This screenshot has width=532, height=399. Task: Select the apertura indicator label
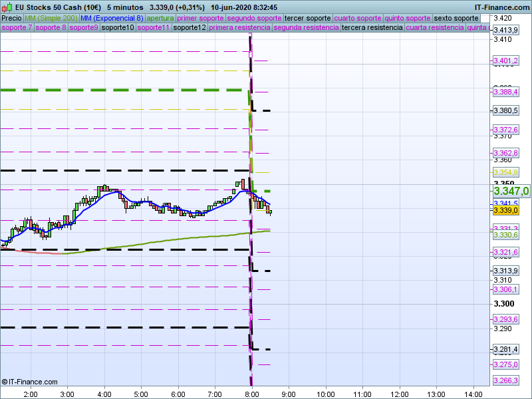160,18
